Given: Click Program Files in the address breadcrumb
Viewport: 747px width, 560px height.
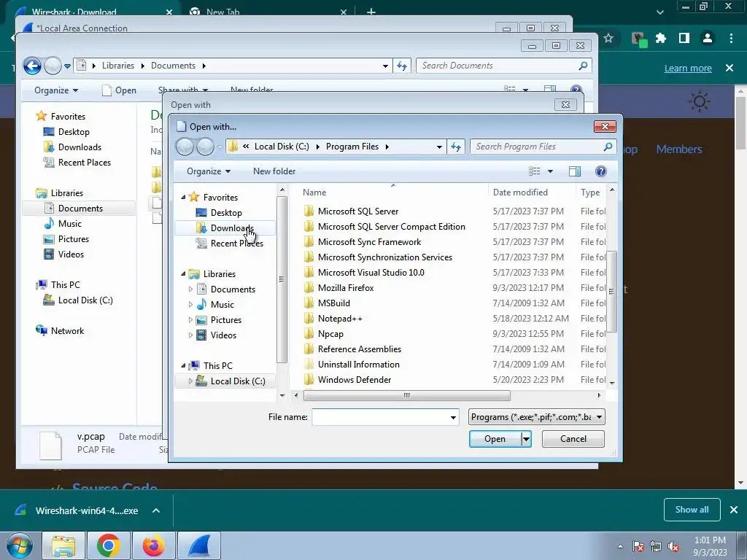Looking at the screenshot, I should (352, 147).
